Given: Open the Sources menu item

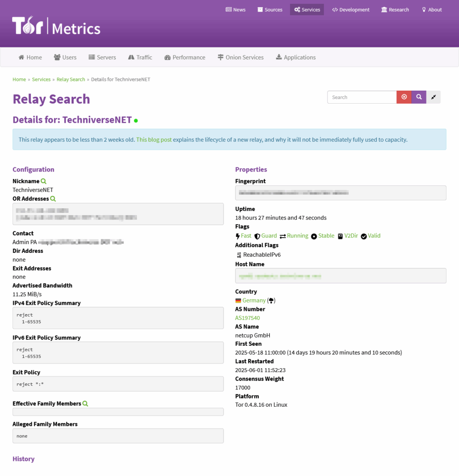Looking at the screenshot, I should pos(270,10).
